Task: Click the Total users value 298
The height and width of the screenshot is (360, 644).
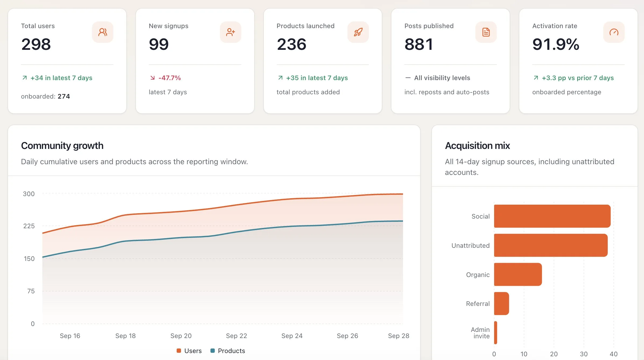Action: point(36,44)
